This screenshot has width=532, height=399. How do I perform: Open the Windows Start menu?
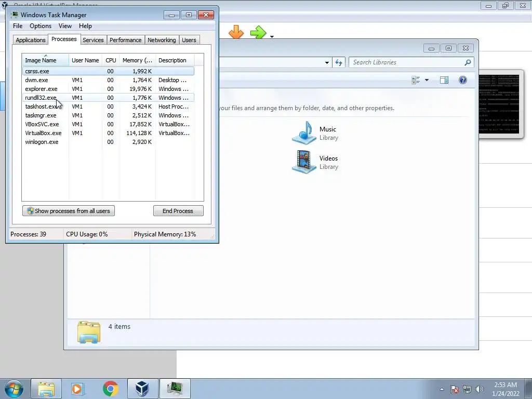14,389
